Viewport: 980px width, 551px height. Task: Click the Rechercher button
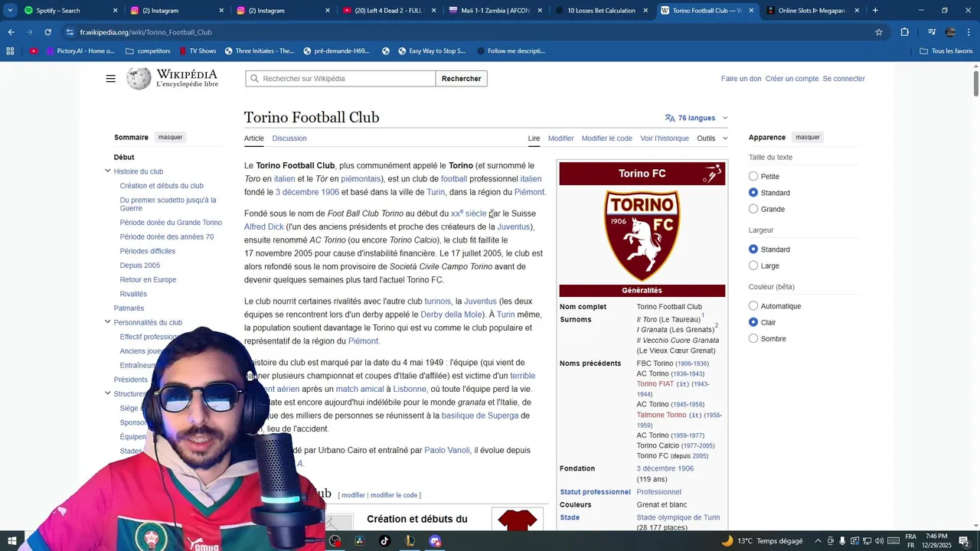click(461, 79)
